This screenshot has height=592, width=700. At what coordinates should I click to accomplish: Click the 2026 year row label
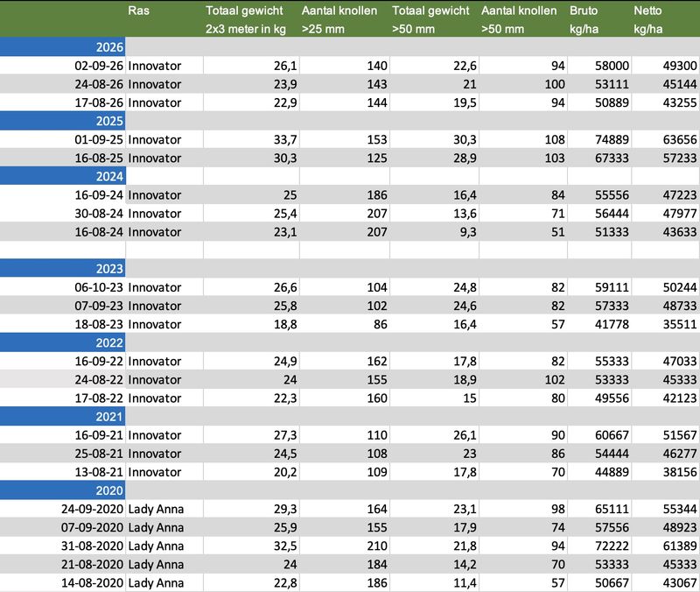62,47
